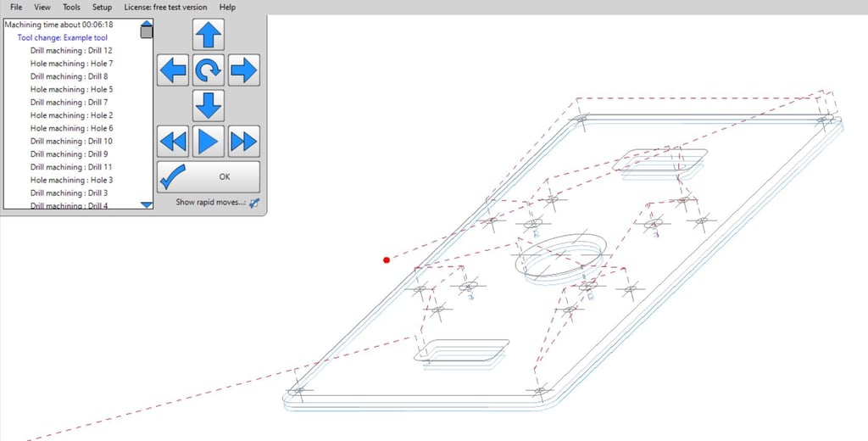
Task: Click scroll-down arrow of operations list
Action: (146, 205)
